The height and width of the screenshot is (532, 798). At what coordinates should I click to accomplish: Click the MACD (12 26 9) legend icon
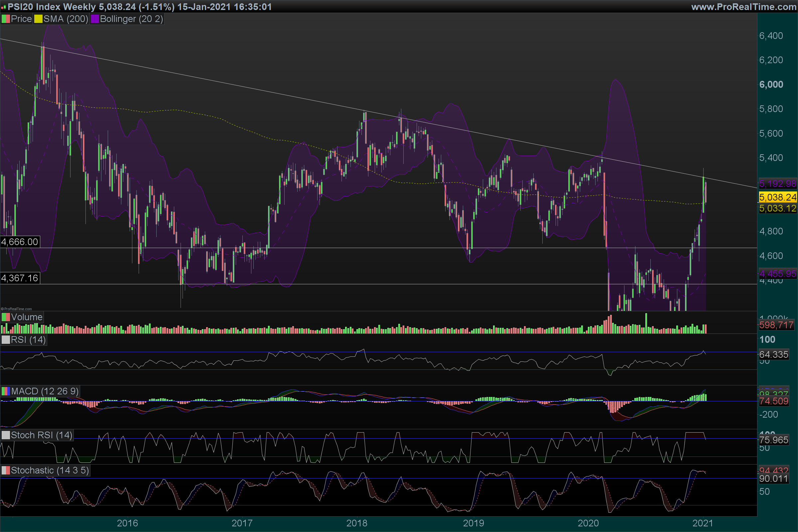point(6,391)
